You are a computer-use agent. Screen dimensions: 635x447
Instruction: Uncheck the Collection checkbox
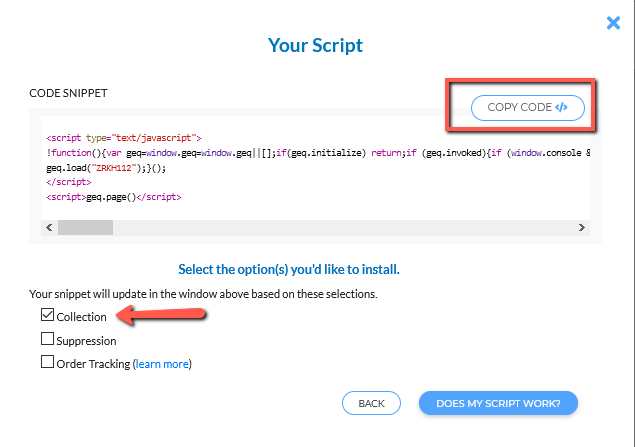click(47, 315)
